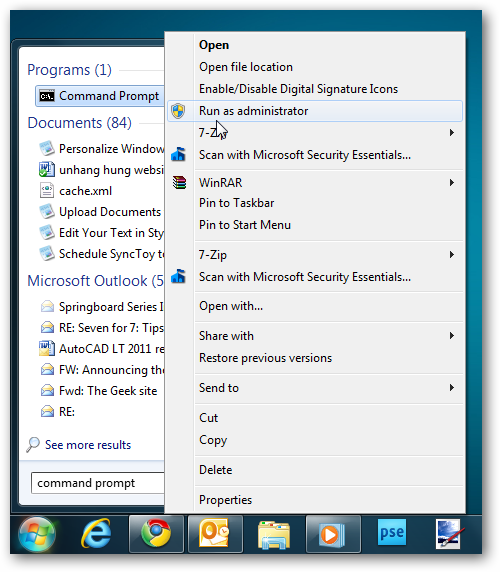Open the cache.xml document result
The image size is (500, 572).
(x=85, y=191)
